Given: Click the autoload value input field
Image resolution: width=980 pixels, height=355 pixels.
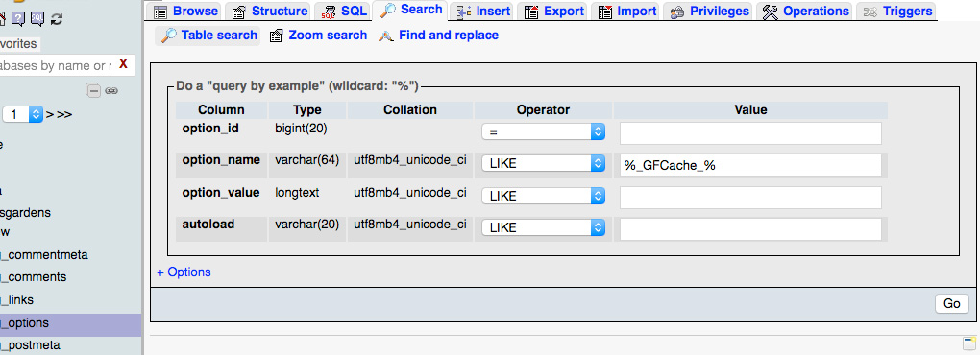Looking at the screenshot, I should tap(750, 229).
